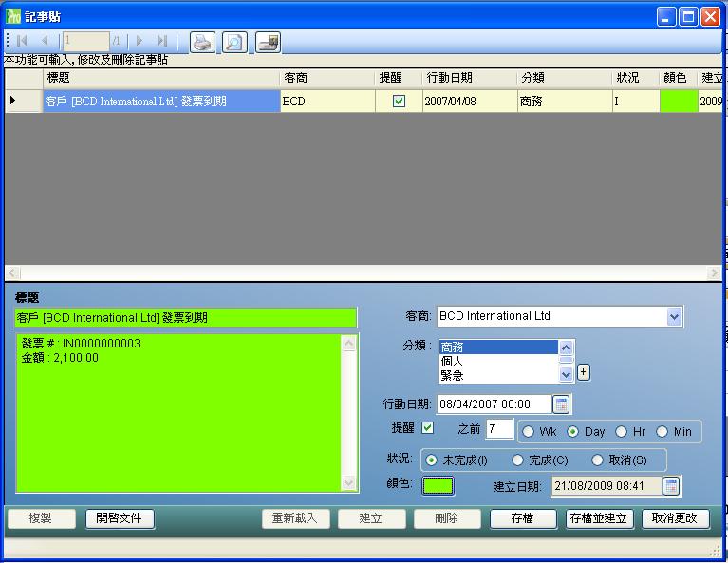Screen dimensions: 728x563
Task: Expand the 客商 dropdown list
Action: coord(674,316)
